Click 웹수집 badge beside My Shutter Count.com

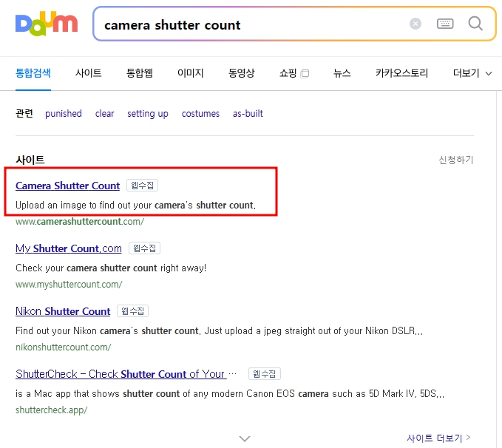144,248
